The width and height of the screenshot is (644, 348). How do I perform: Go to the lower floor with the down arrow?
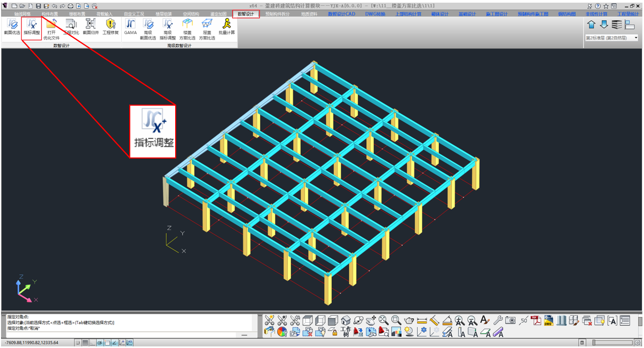click(x=604, y=25)
